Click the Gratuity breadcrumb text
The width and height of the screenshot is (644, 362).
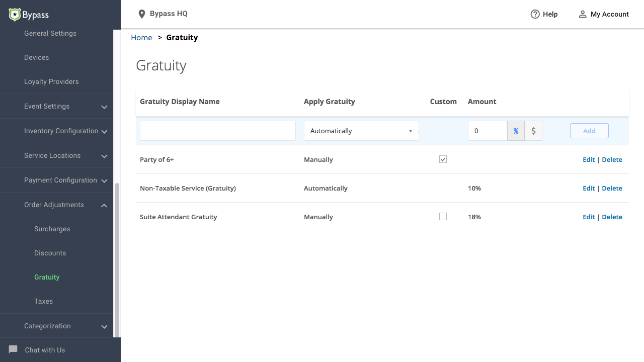point(182,37)
